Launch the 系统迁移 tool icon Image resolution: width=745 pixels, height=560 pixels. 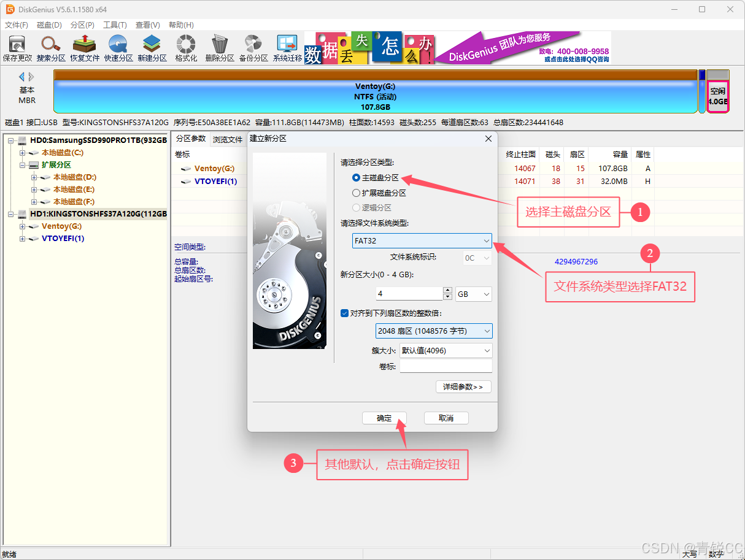(287, 48)
